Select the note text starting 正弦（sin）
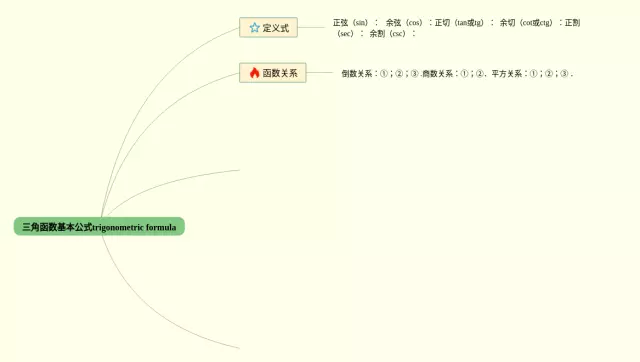The image size is (640, 362). click(456, 28)
